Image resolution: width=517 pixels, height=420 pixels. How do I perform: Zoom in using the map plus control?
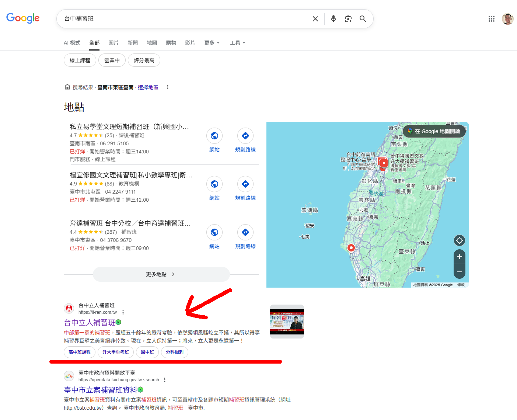[x=459, y=257]
